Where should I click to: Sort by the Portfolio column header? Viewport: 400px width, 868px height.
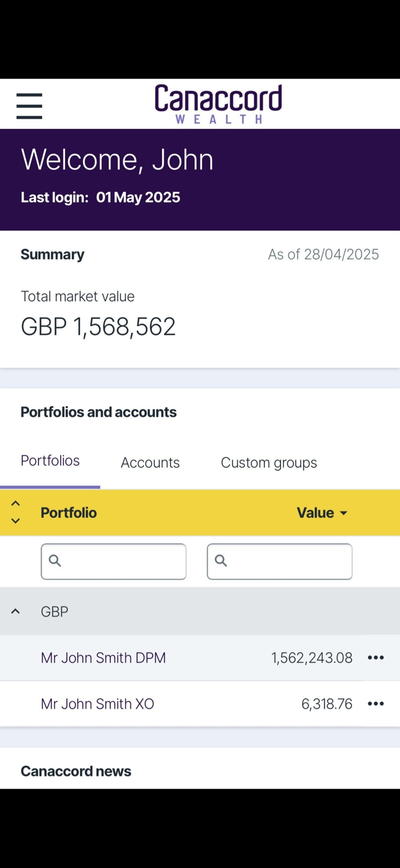click(68, 513)
